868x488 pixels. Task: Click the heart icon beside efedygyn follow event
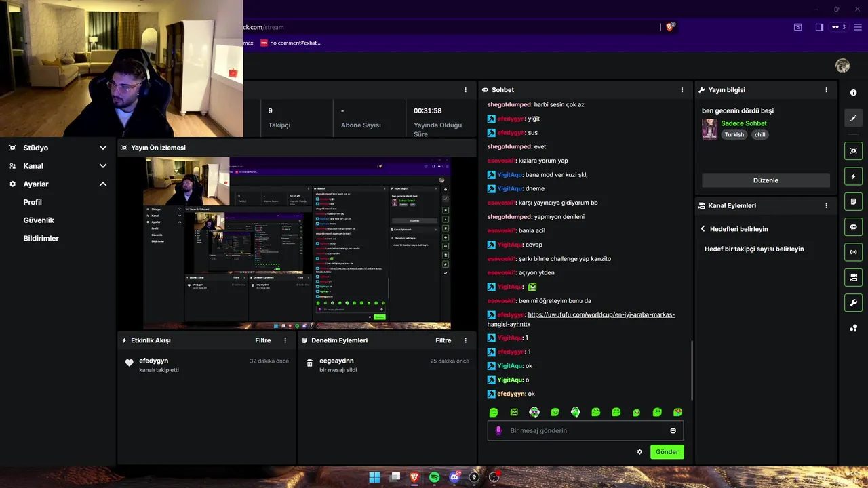tap(130, 363)
